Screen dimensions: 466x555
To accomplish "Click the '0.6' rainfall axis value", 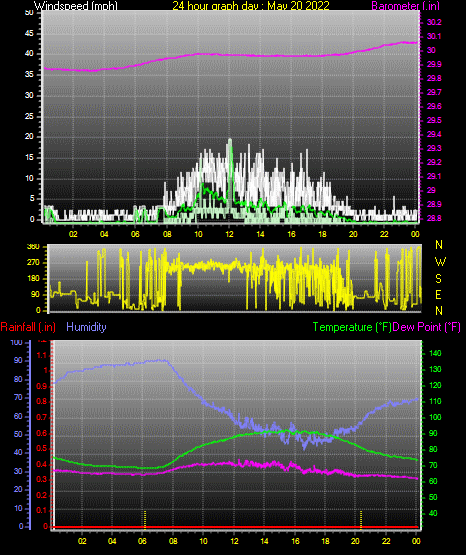I will (41, 433).
